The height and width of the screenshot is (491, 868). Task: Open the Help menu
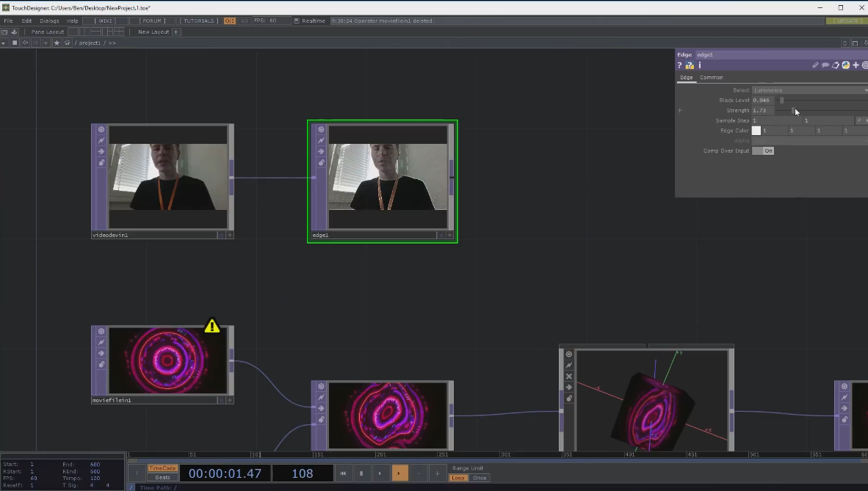[73, 21]
